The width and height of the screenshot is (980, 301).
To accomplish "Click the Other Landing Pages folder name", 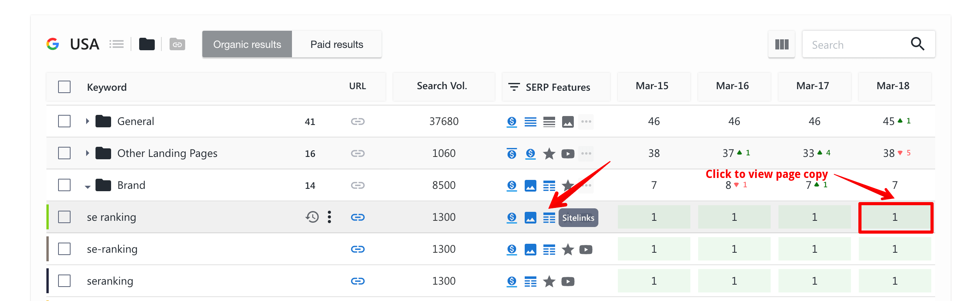I will 167,153.
